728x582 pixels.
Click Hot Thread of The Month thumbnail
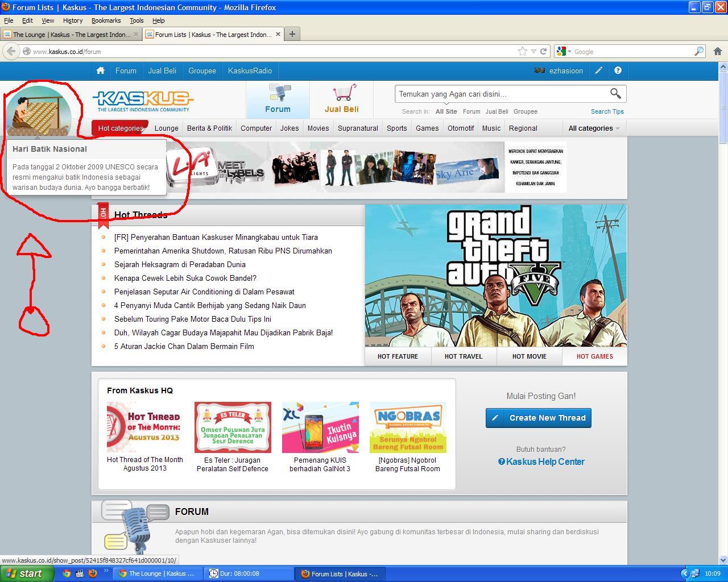click(145, 427)
